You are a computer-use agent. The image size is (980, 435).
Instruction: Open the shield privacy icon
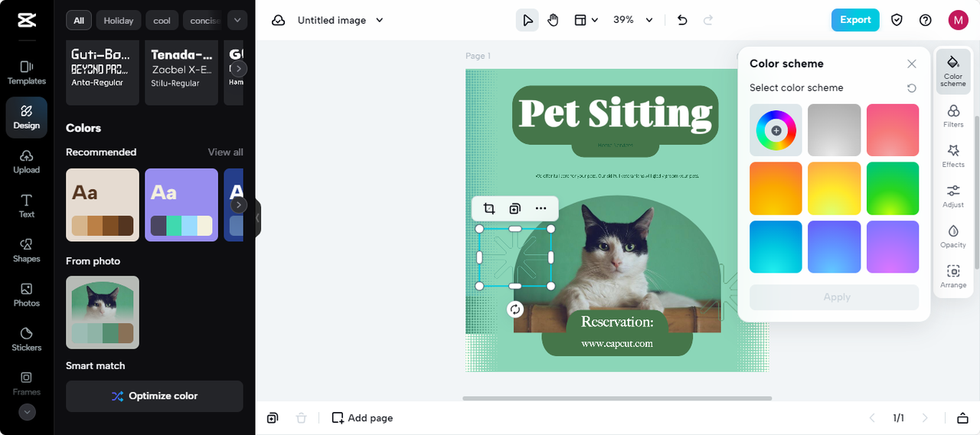point(897,20)
